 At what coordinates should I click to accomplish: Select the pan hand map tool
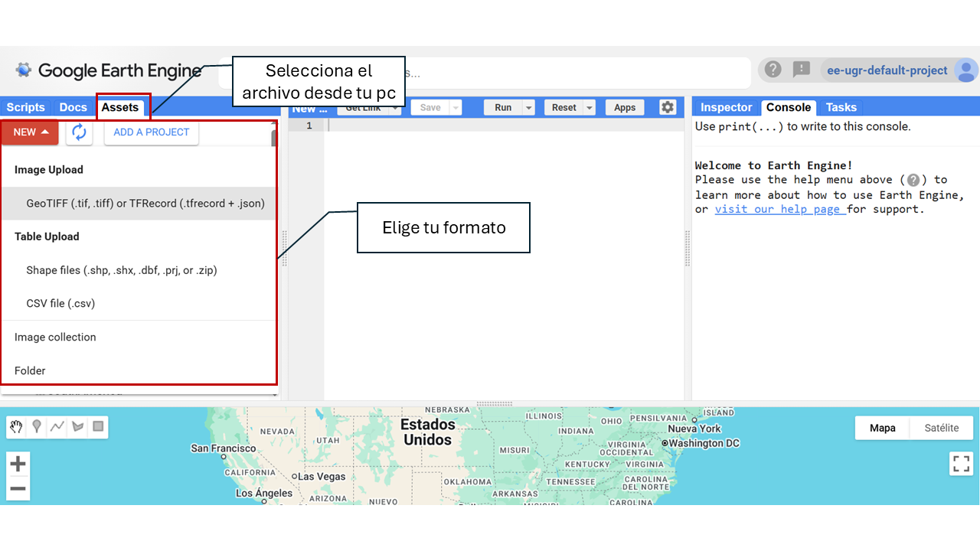coord(16,427)
